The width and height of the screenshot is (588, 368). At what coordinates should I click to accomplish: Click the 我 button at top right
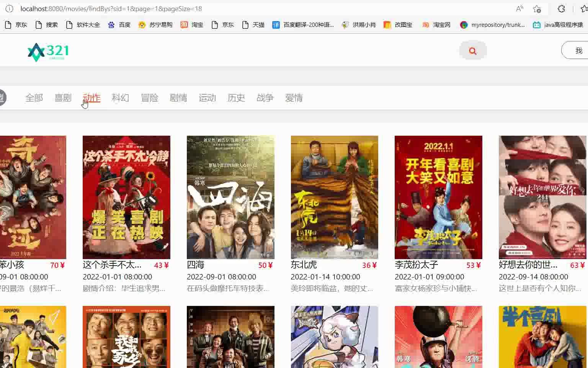click(579, 50)
